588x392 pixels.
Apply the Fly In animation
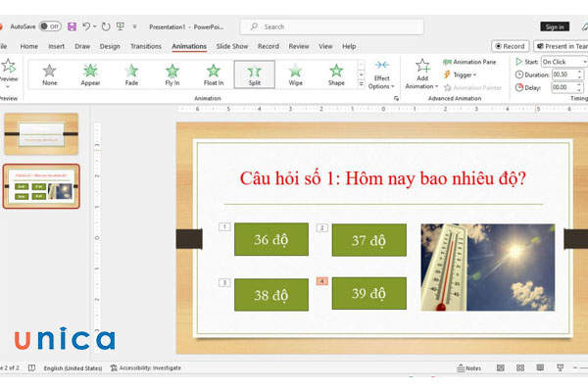(x=172, y=74)
